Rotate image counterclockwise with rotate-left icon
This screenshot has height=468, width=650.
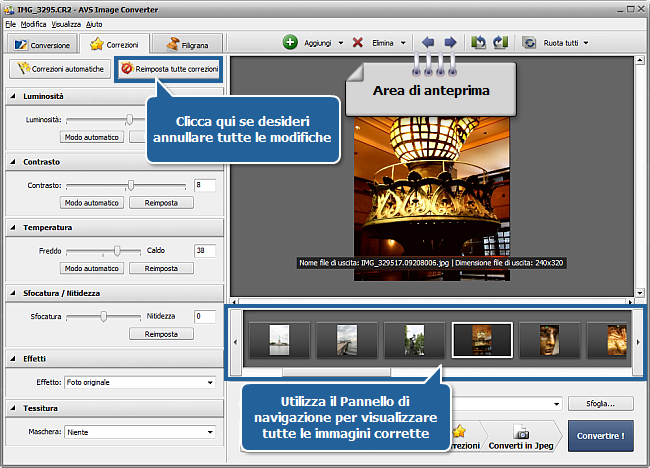479,43
